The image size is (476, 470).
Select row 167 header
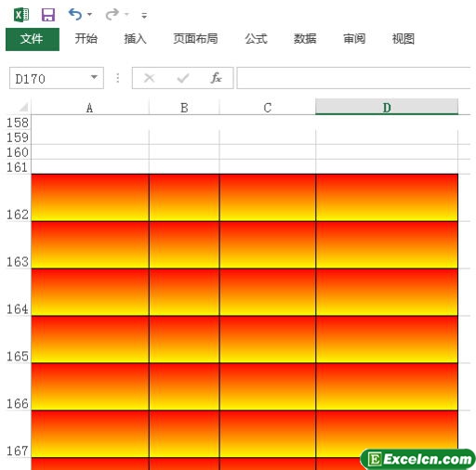pos(18,434)
